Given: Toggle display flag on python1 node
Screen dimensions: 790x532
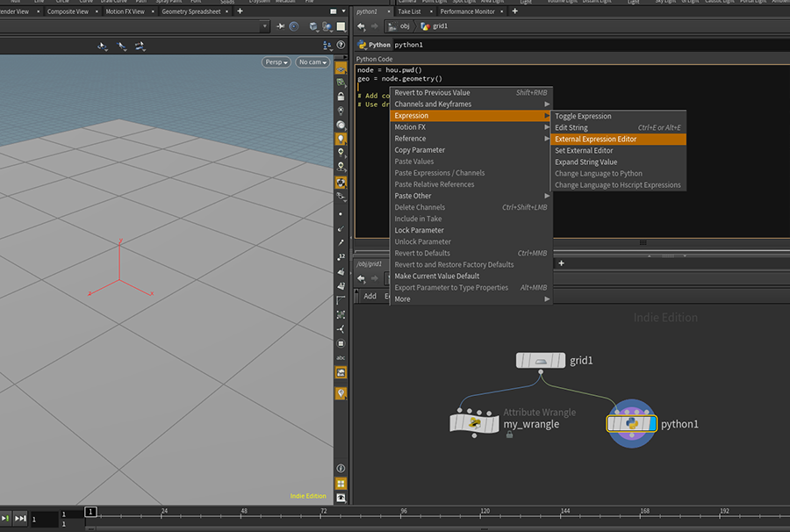Looking at the screenshot, I should [x=651, y=423].
